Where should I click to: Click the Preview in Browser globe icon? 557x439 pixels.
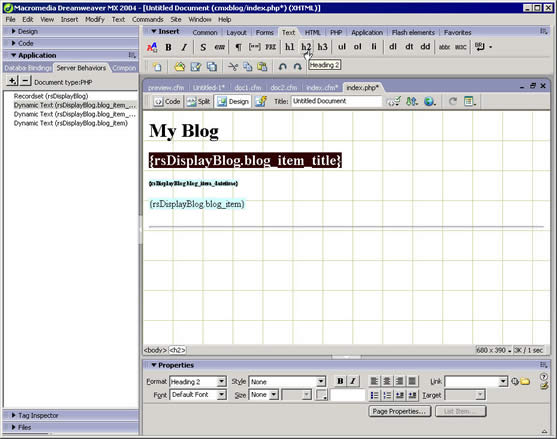tap(430, 102)
